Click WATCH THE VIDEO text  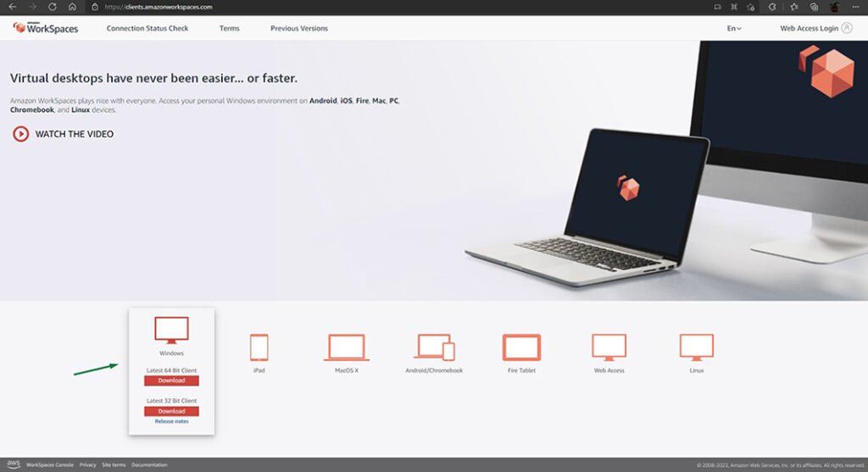tap(75, 134)
